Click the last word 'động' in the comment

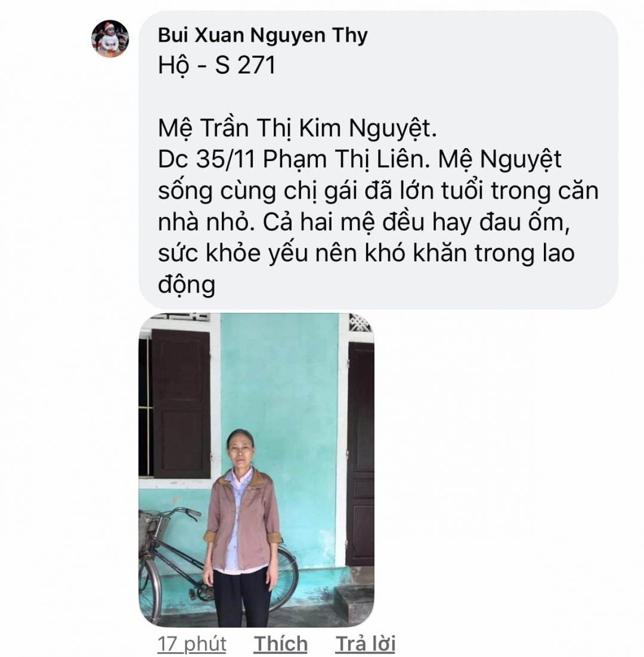coord(186,285)
